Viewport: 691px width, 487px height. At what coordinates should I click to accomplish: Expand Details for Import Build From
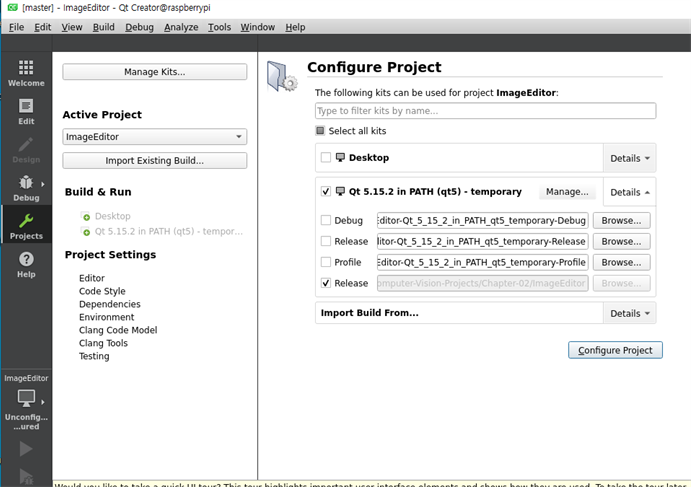point(629,313)
